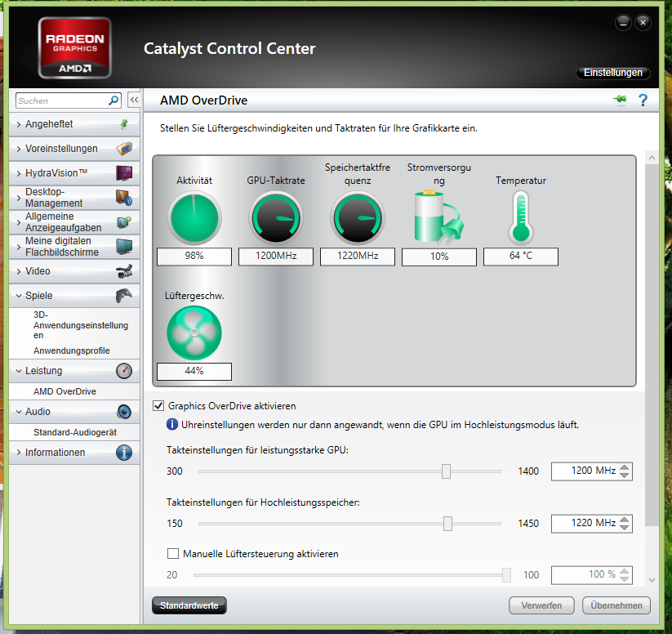Open the Einstellungen menu
This screenshot has width=672, height=634.
613,73
